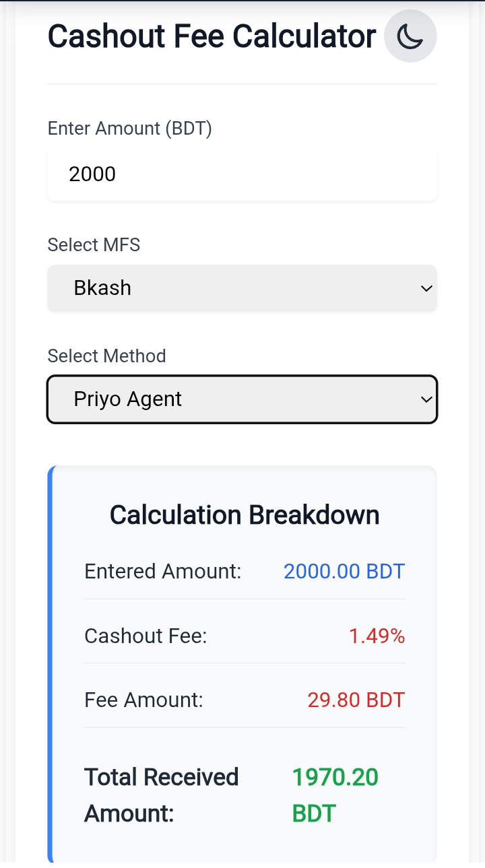
Task: Click the Select MFS label
Action: [x=94, y=244]
